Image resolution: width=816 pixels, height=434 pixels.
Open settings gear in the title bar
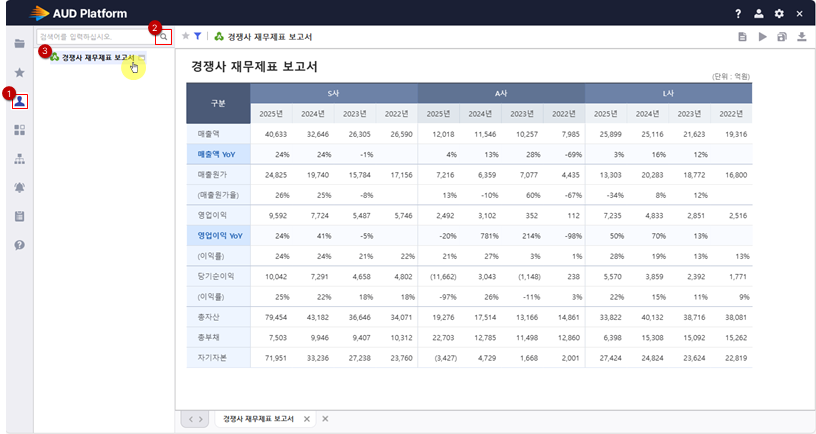779,13
